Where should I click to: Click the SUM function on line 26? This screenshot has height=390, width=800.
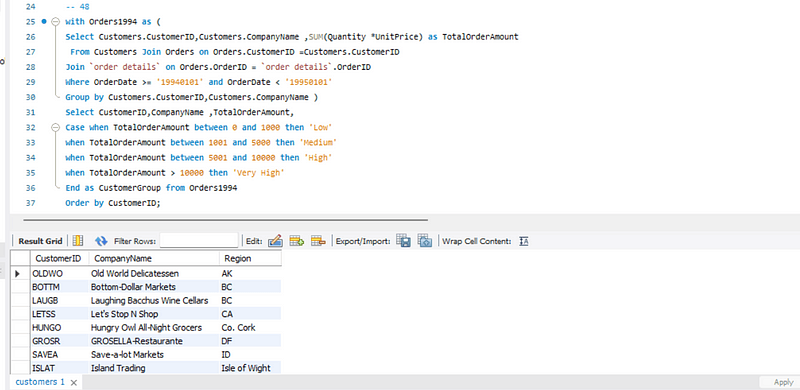[x=316, y=37]
